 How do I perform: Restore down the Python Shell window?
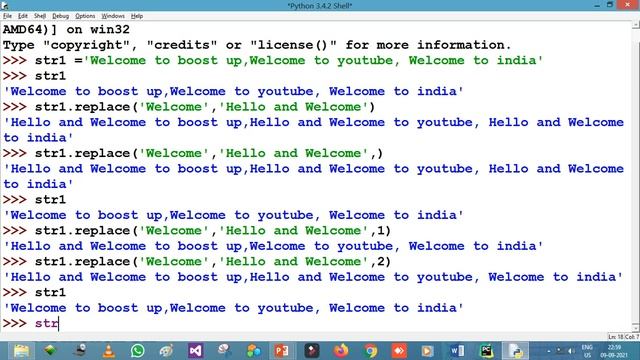pos(609,5)
